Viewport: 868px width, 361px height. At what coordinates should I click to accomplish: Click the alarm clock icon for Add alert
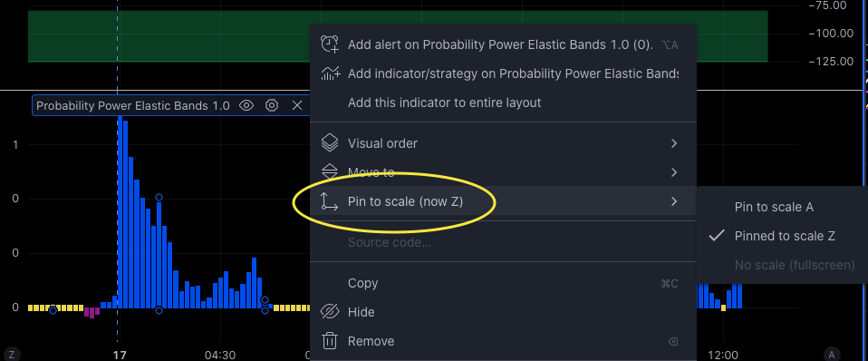330,44
